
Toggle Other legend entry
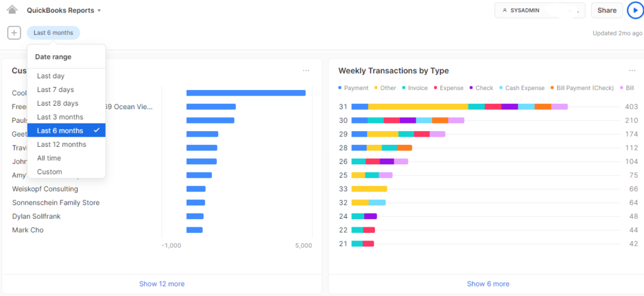point(385,88)
